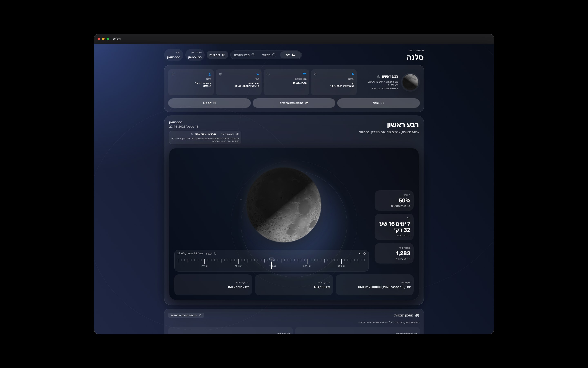
Task: Click the large moon rendering
Action: tap(284, 205)
